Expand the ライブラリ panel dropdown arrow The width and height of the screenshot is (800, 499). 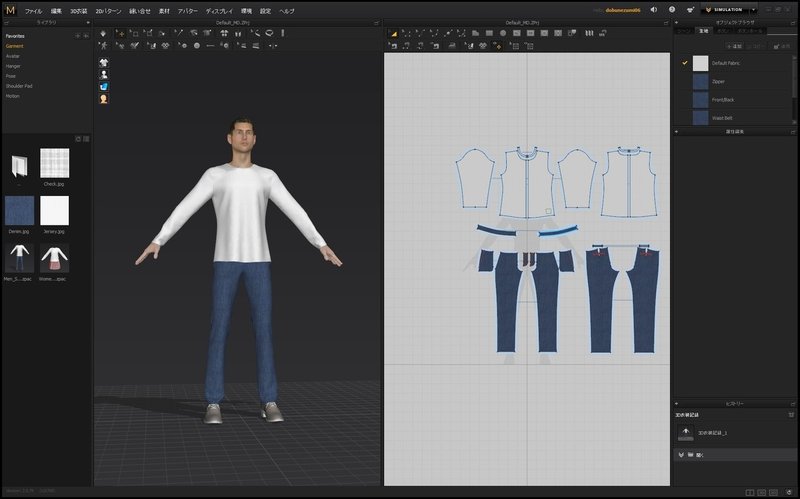pyautogui.click(x=89, y=22)
